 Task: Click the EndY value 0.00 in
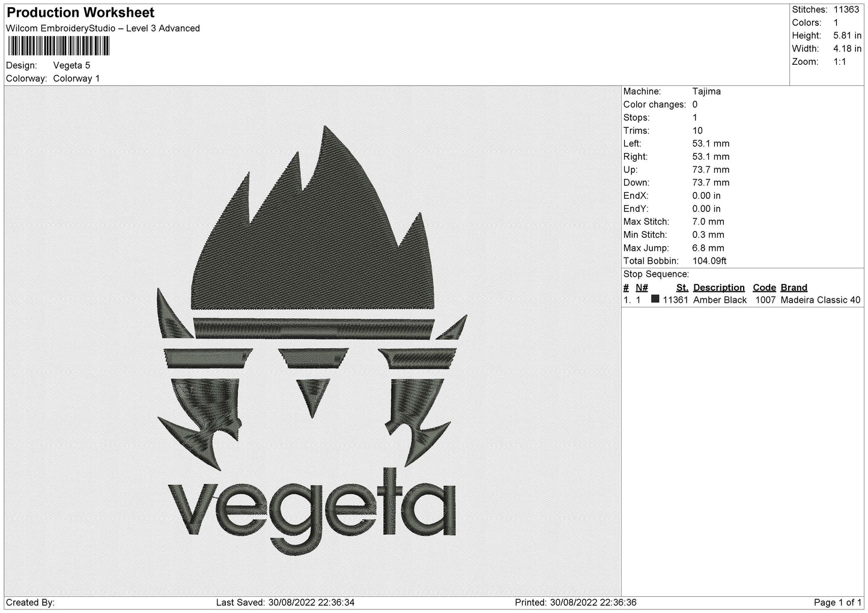[x=706, y=209]
